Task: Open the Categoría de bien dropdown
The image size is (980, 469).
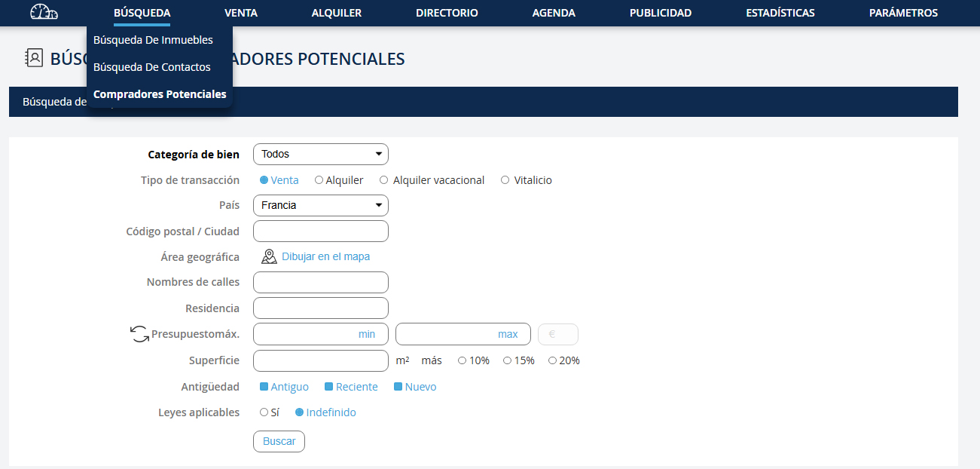Action: (x=320, y=154)
